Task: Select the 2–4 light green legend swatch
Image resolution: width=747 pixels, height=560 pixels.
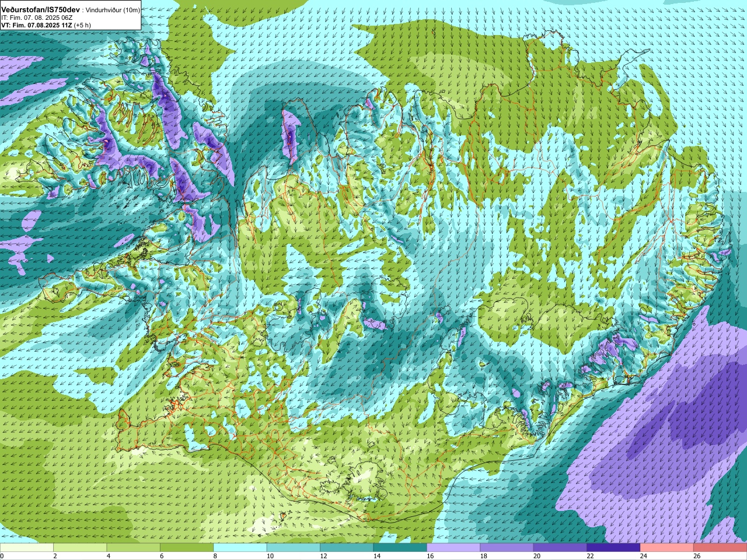Action: tap(80, 548)
